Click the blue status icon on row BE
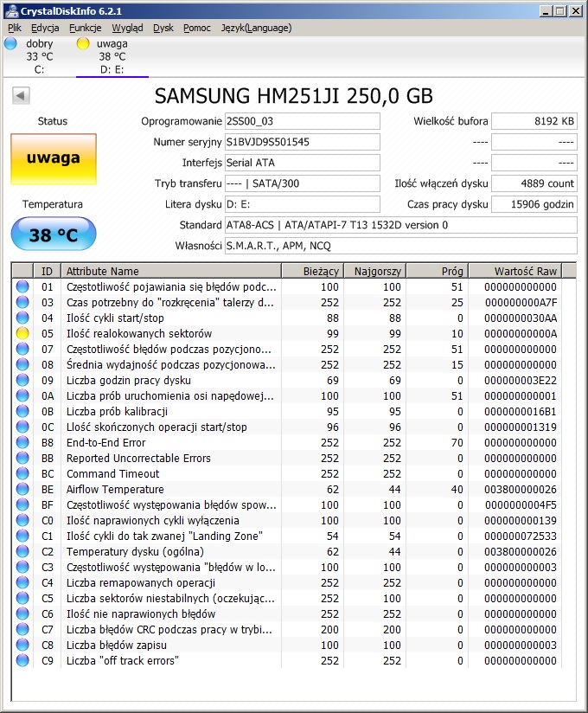 22,489
